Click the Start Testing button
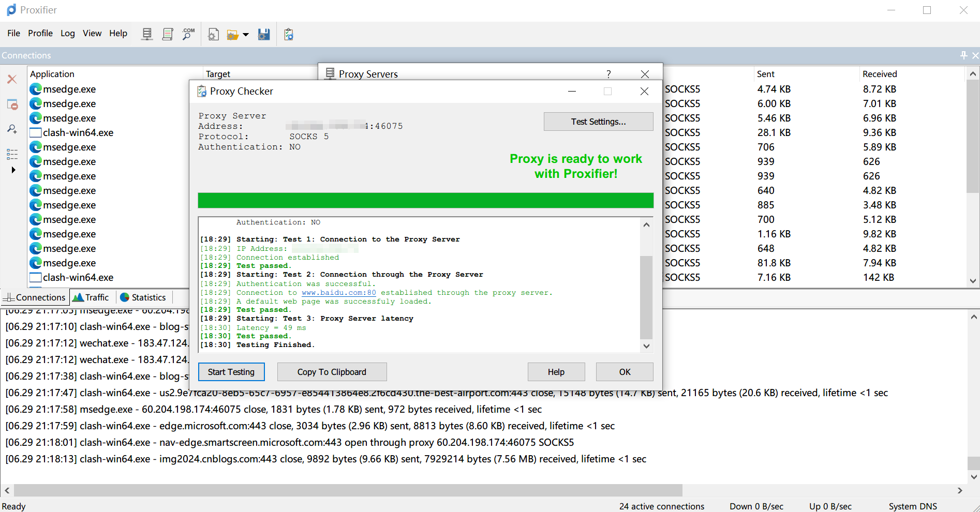The image size is (980, 512). pyautogui.click(x=231, y=372)
